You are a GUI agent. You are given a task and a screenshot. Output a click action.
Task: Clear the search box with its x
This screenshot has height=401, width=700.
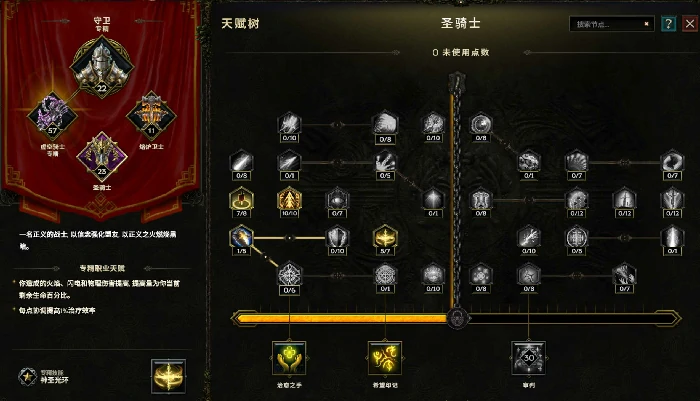(646, 24)
